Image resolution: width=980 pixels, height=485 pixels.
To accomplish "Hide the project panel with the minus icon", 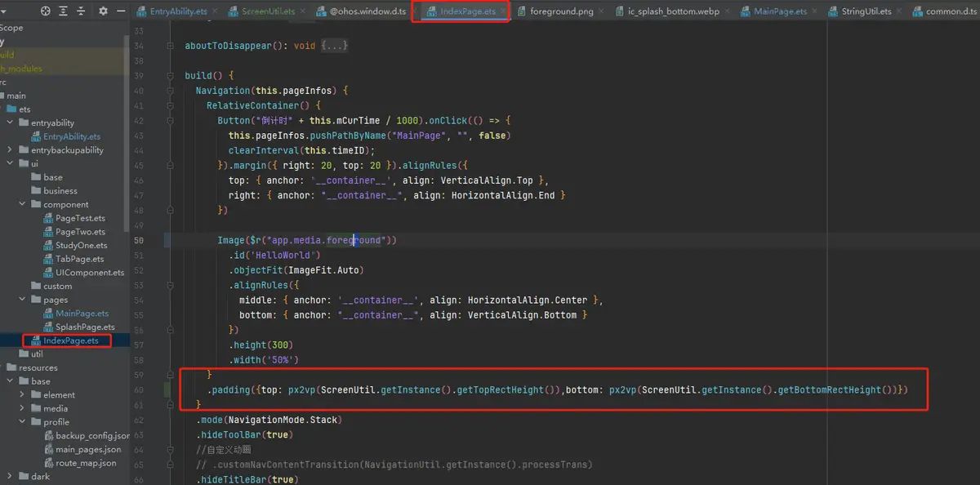I will pyautogui.click(x=121, y=11).
